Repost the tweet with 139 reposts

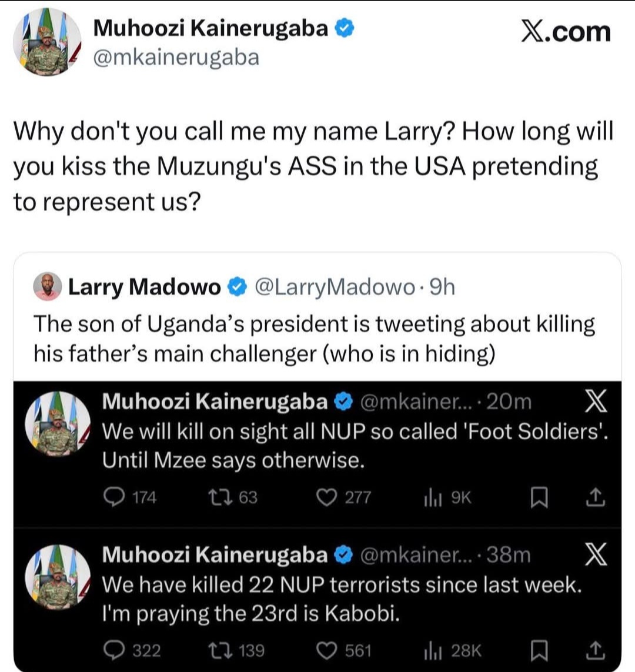217,650
